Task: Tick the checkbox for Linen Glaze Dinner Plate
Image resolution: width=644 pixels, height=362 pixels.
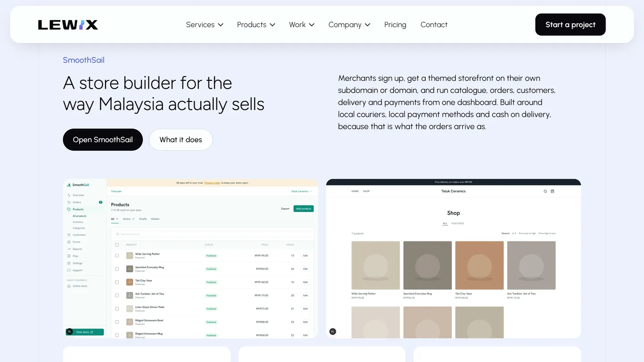Action: coord(117,309)
